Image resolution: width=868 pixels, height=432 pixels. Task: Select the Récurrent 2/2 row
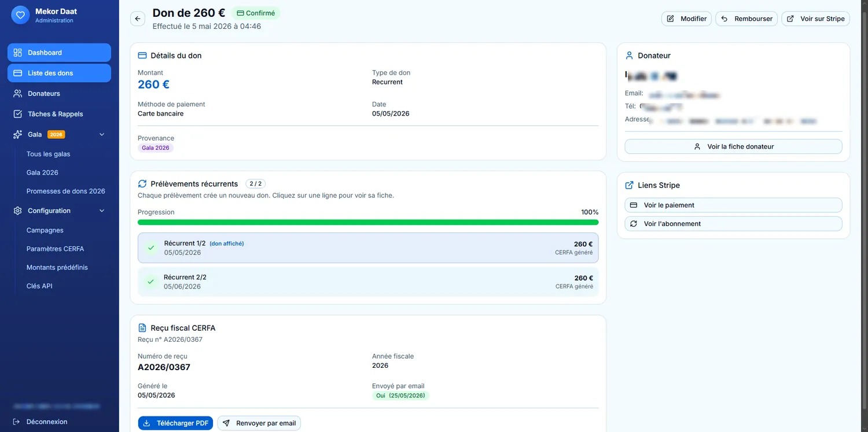pyautogui.click(x=368, y=282)
